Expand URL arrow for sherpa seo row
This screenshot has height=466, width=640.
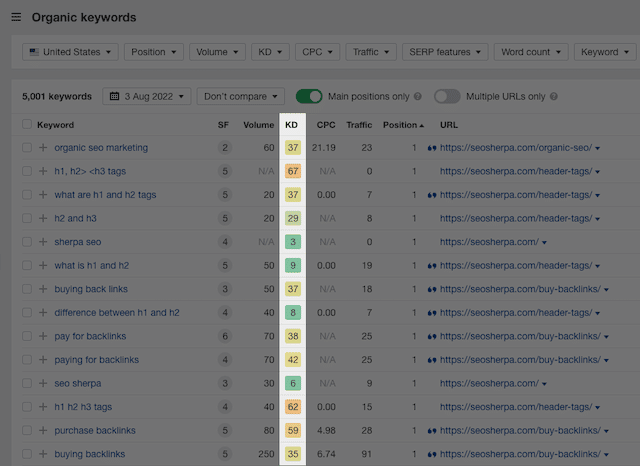pyautogui.click(x=544, y=243)
